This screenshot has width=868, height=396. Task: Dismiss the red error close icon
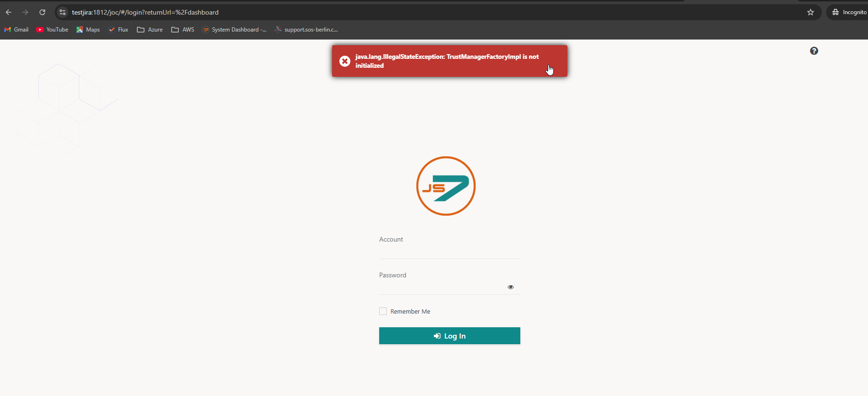tap(345, 61)
